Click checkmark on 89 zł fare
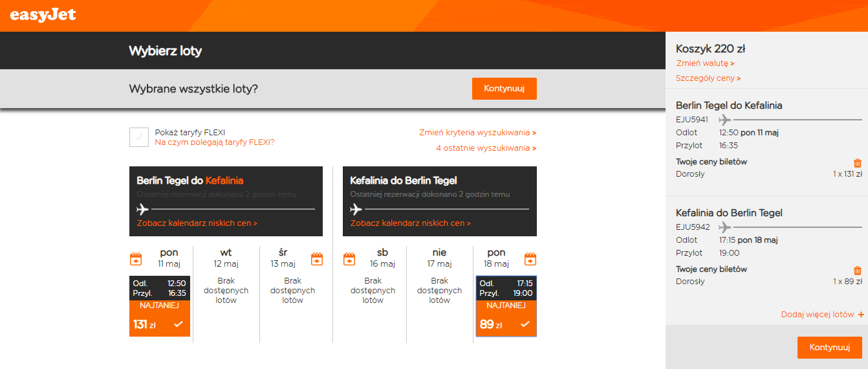The image size is (868, 369). pyautogui.click(x=525, y=324)
